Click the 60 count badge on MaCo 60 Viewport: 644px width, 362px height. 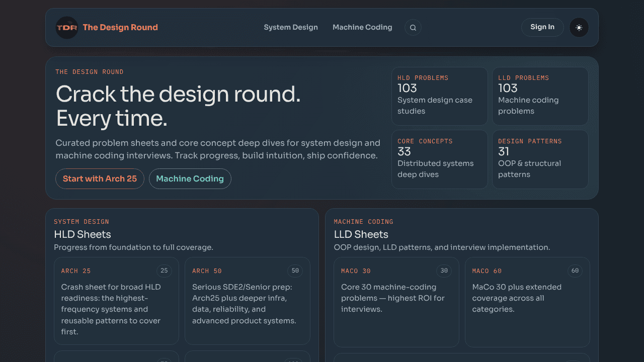tap(575, 271)
